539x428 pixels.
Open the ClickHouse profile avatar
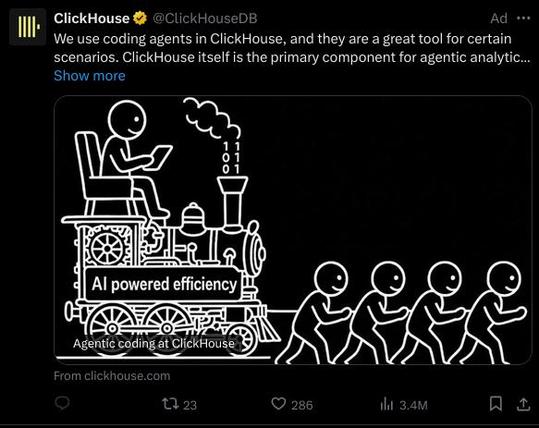coord(28,27)
